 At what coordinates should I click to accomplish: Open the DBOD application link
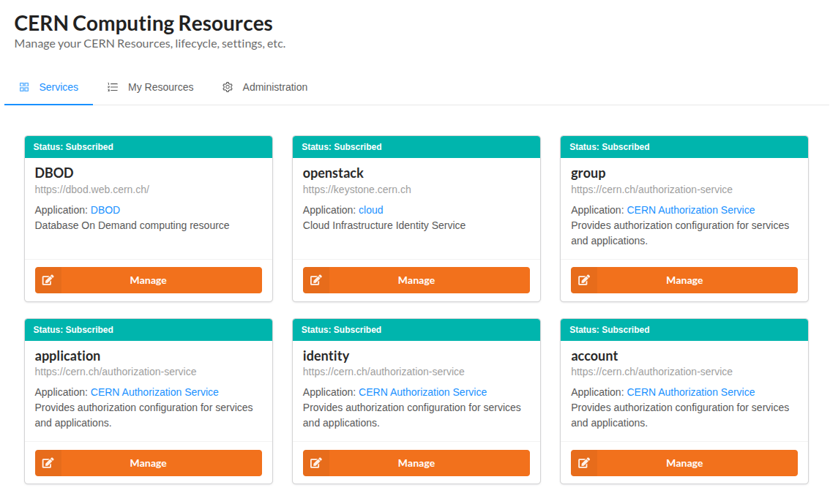click(x=105, y=210)
